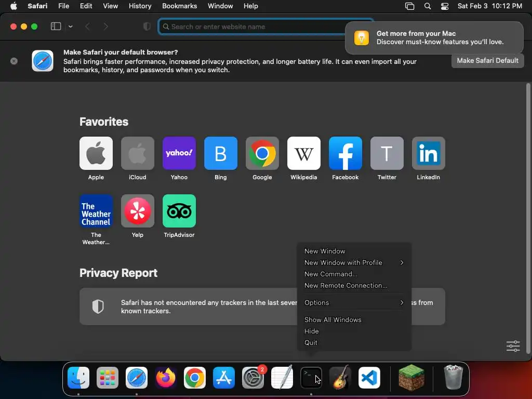532x399 pixels.
Task: Click the Stage Manager menu bar icon
Action: tap(409, 6)
